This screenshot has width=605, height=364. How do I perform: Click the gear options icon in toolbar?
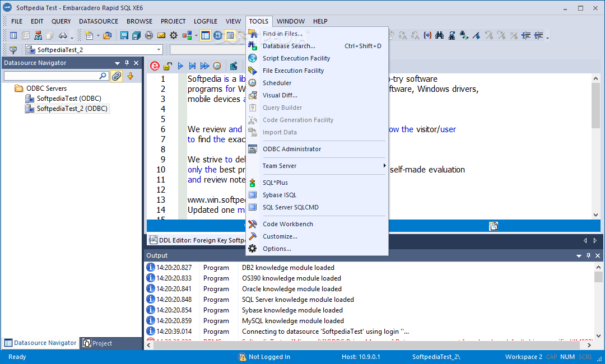pyautogui.click(x=174, y=35)
